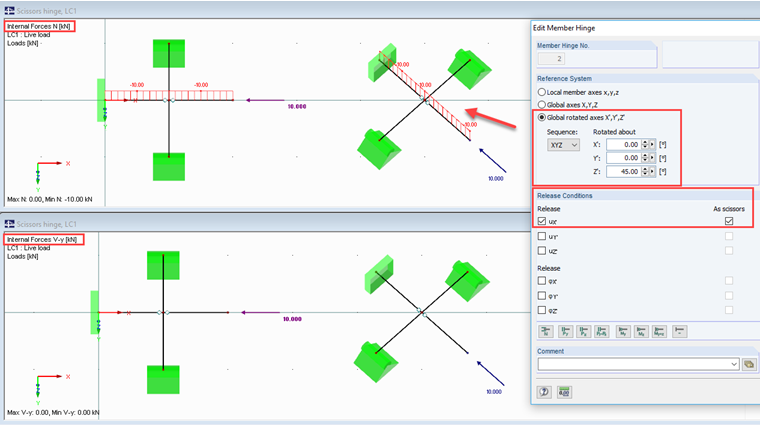Screen dimensions: 760x427
Task: Click the Max N: 0.00, Min N: -10.00 kN text
Action: click(x=49, y=199)
